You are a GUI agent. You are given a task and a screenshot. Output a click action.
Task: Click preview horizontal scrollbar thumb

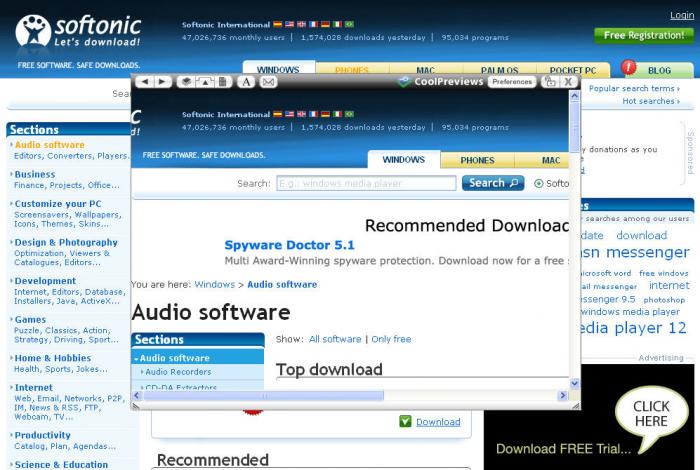[x=263, y=395]
